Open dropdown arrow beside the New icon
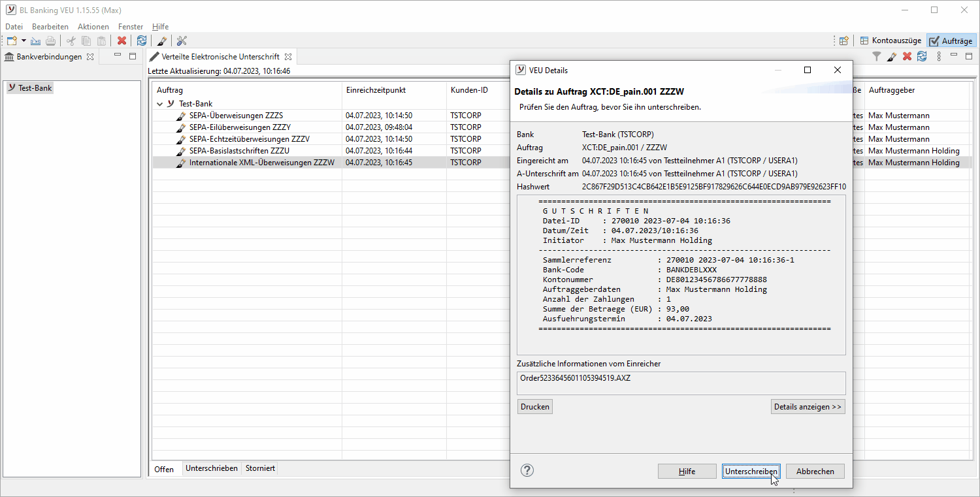 coord(24,40)
